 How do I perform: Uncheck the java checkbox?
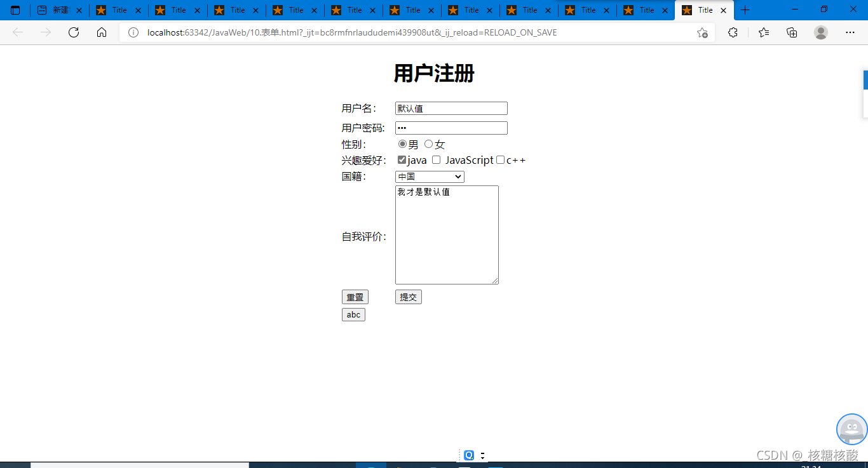tap(402, 160)
